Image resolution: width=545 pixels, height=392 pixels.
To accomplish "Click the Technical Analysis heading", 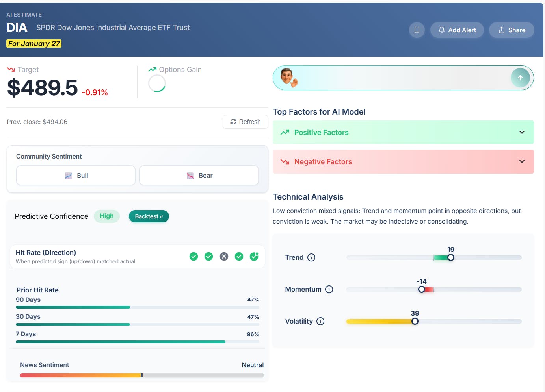I will [308, 197].
